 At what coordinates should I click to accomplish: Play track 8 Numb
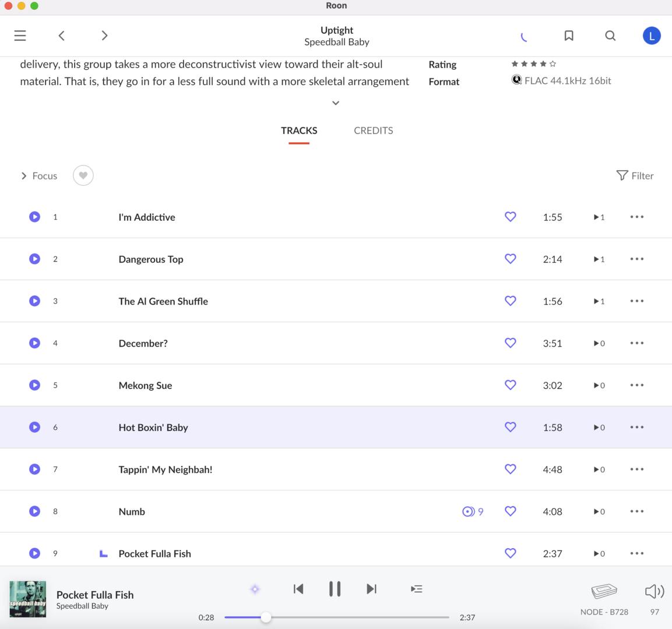(35, 511)
